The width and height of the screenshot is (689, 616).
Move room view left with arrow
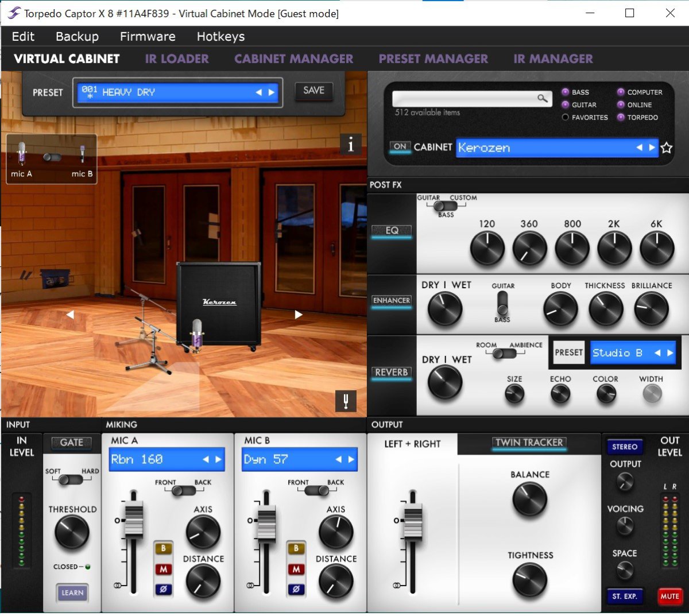click(x=70, y=315)
